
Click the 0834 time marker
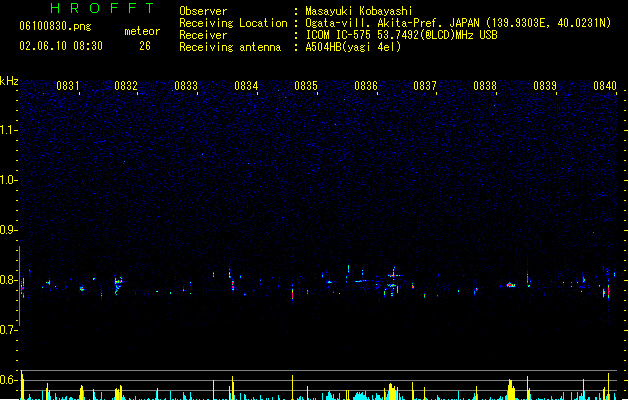pyautogui.click(x=246, y=86)
